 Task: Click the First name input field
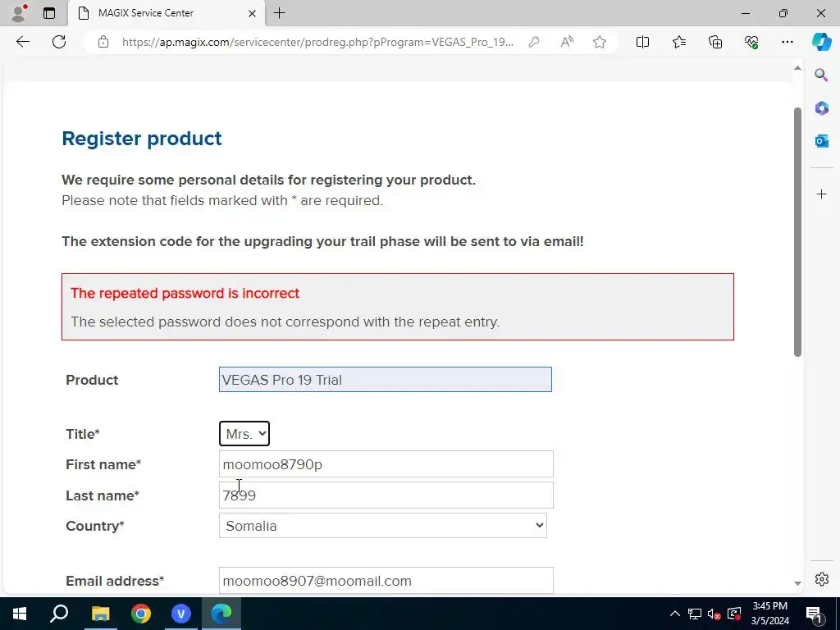tap(386, 464)
